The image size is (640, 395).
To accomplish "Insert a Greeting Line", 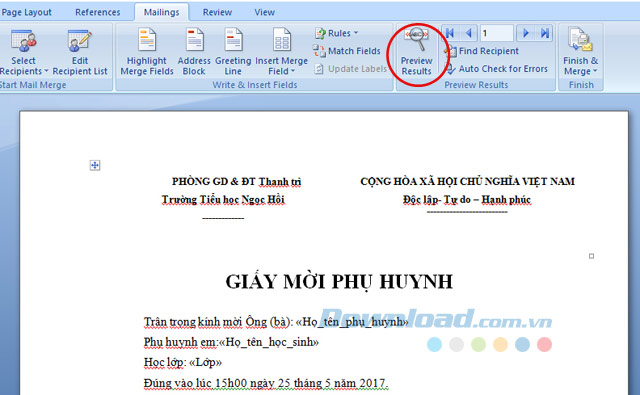I will pyautogui.click(x=233, y=52).
